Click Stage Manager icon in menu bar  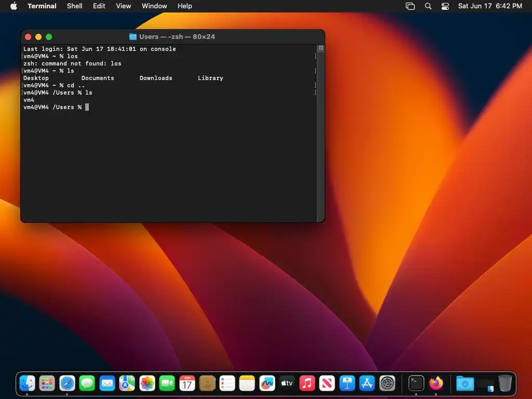pos(410,6)
